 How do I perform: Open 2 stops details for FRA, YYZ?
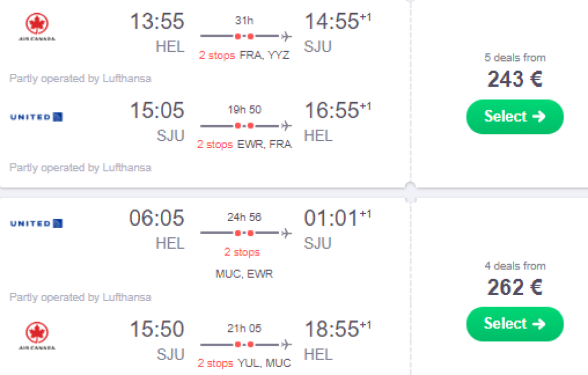tap(217, 56)
